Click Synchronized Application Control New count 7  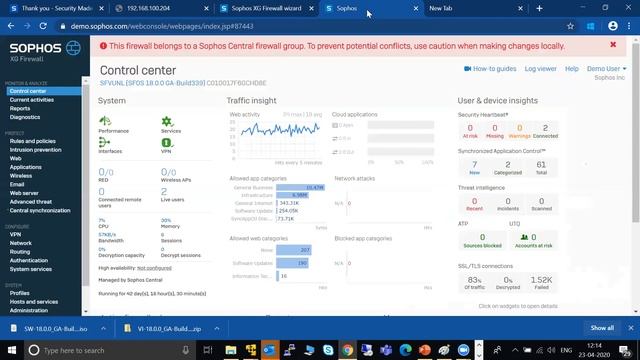pyautogui.click(x=474, y=164)
